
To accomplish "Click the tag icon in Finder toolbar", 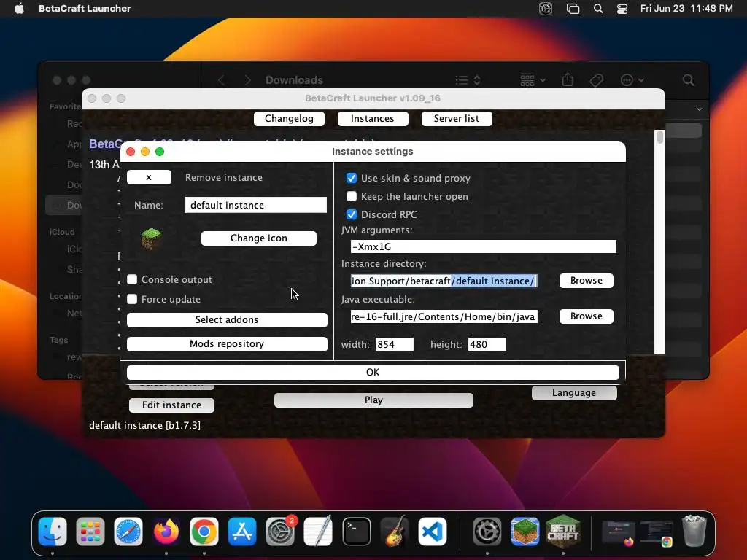I will (597, 80).
